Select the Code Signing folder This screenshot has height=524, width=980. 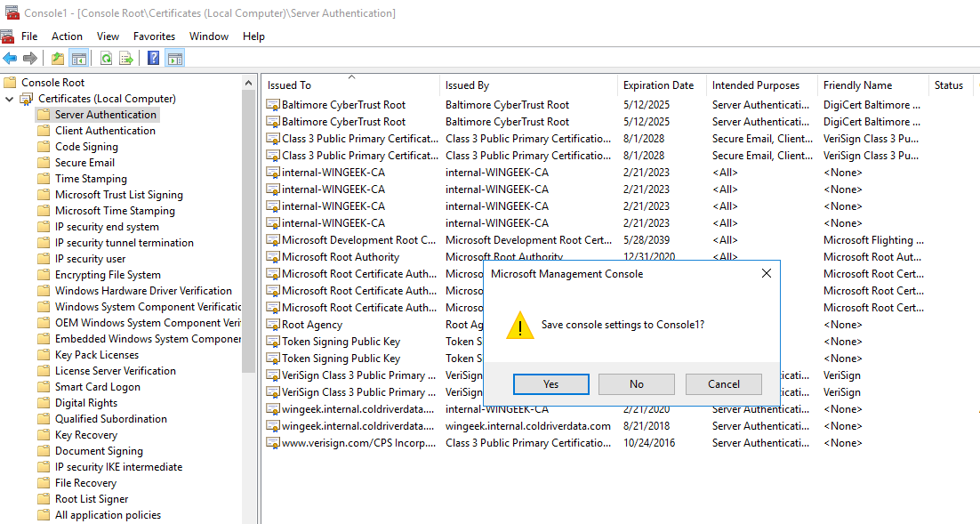(x=86, y=147)
